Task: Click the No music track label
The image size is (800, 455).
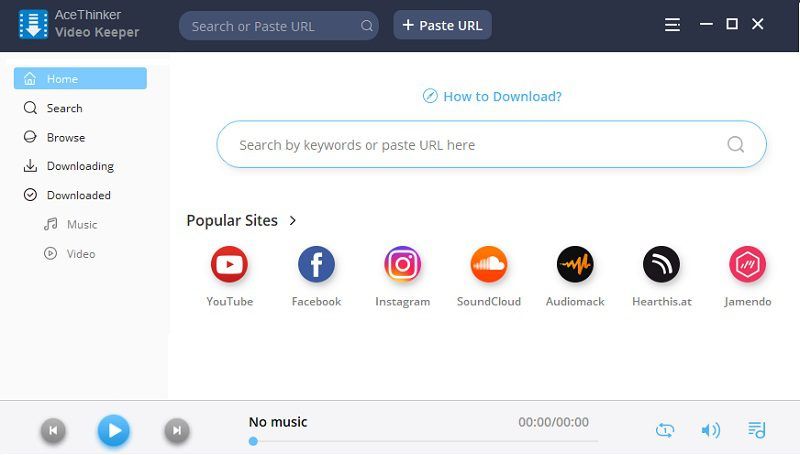Action: pos(278,422)
